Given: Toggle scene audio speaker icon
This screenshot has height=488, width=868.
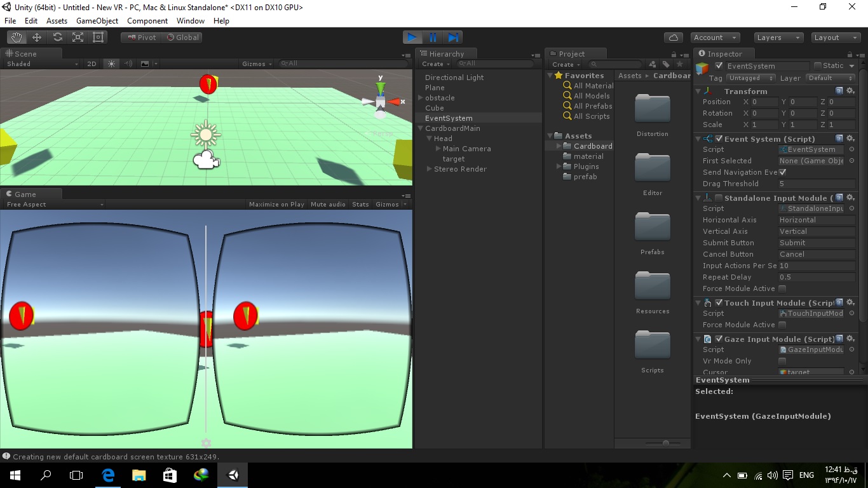Looking at the screenshot, I should [128, 64].
